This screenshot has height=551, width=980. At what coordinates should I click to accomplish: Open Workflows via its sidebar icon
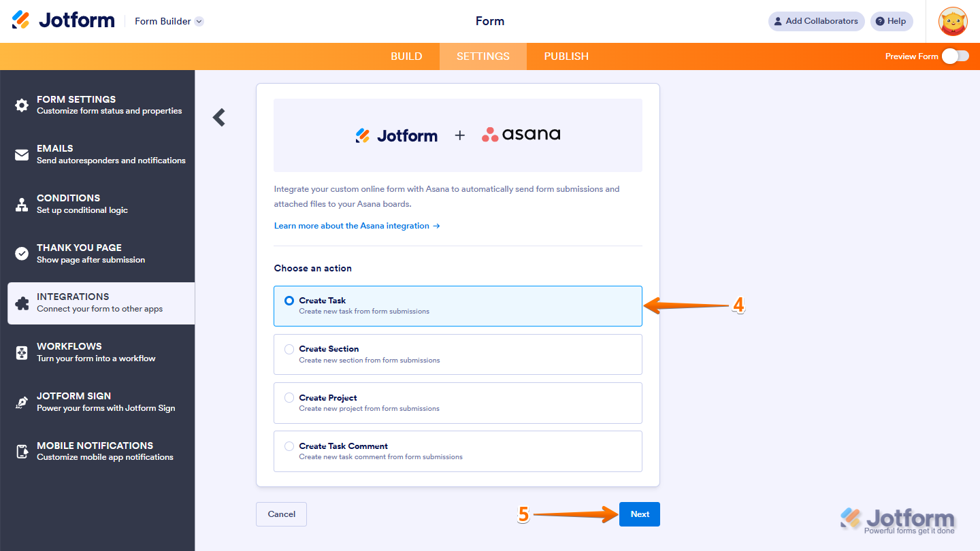point(22,352)
